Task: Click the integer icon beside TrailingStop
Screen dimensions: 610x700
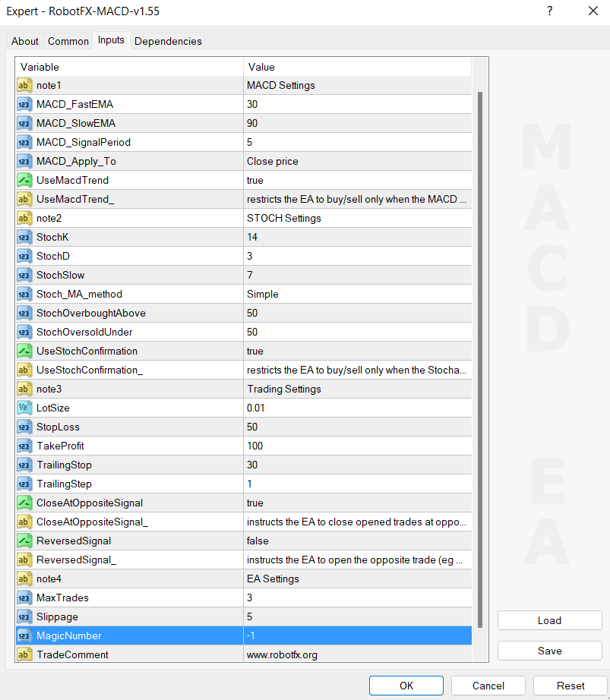Action: pyautogui.click(x=24, y=465)
